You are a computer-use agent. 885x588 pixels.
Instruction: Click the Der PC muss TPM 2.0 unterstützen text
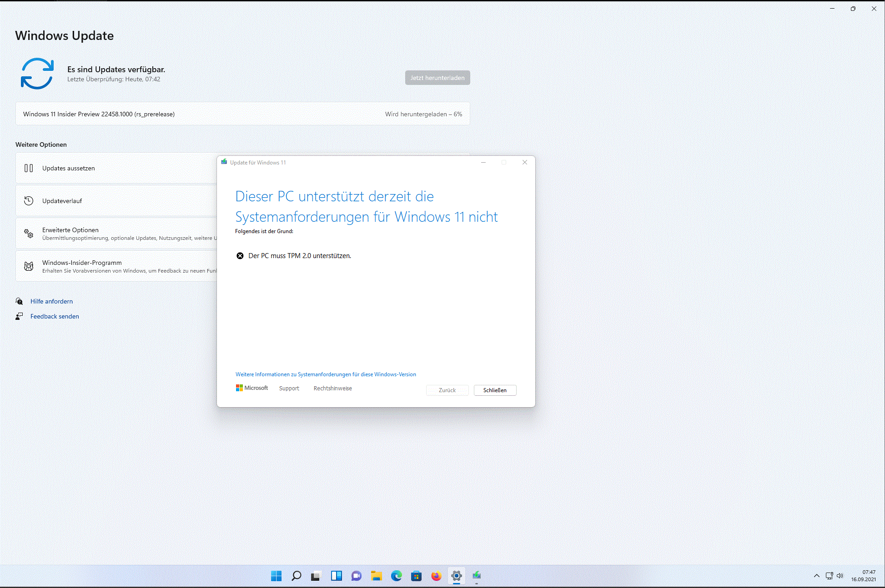coord(300,256)
